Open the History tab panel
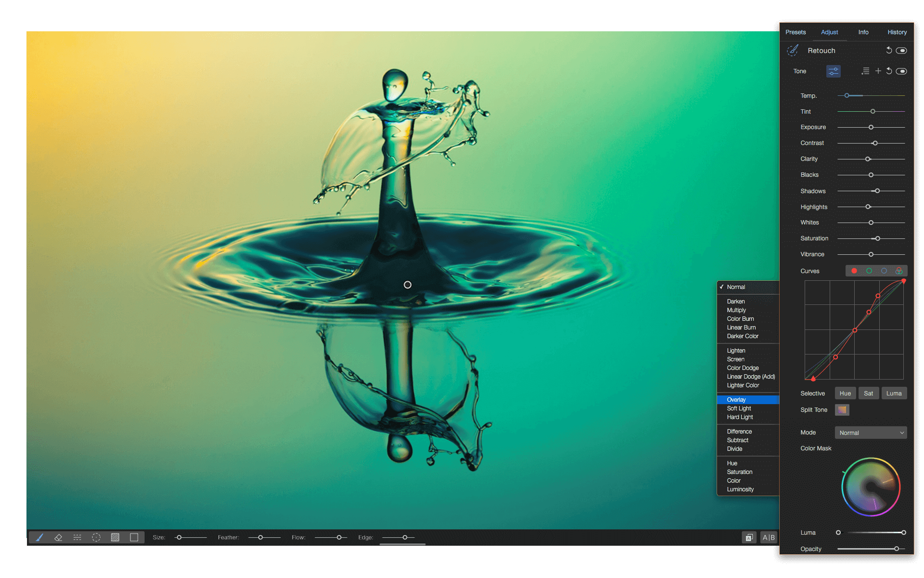The image size is (924, 578). tap(898, 31)
